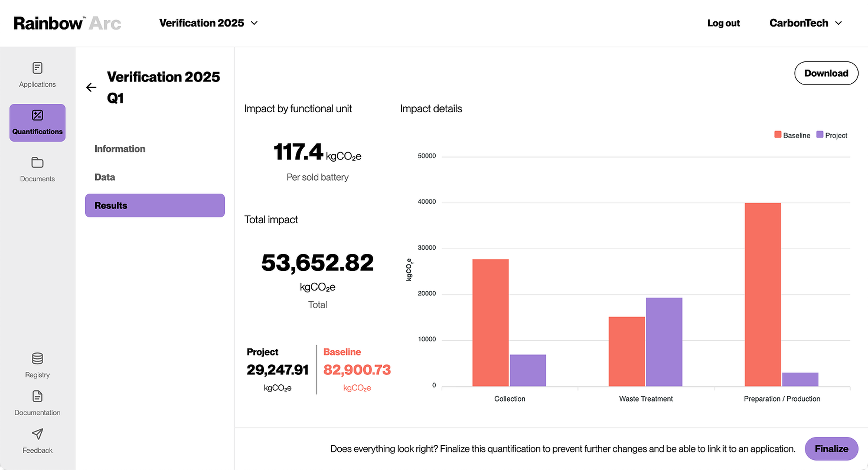868x470 pixels.
Task: Select the Results section
Action: pyautogui.click(x=155, y=205)
